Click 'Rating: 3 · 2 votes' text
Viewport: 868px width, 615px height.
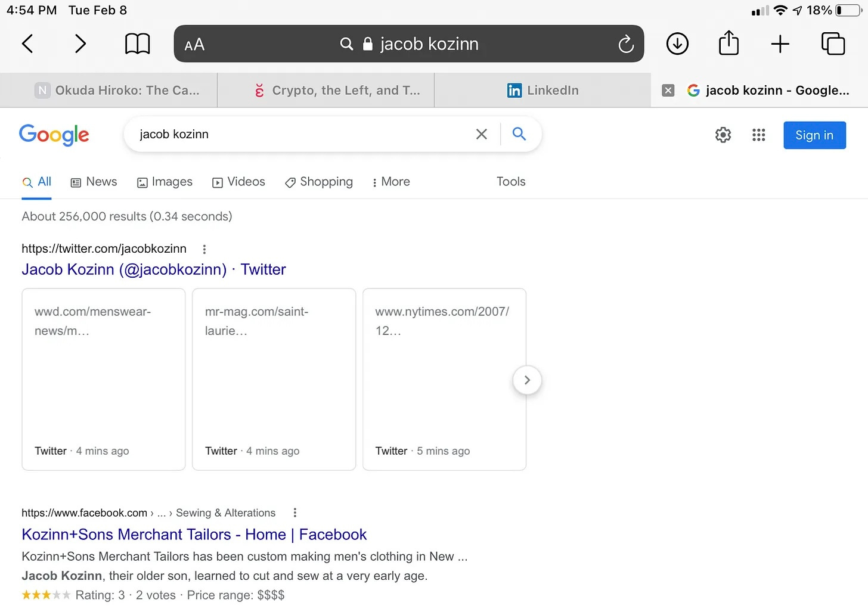pos(126,595)
